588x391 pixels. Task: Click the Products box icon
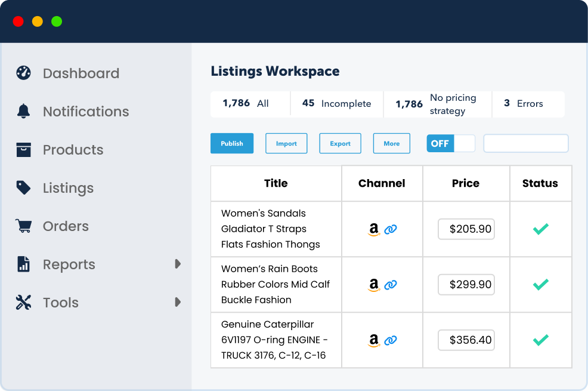pyautogui.click(x=23, y=149)
